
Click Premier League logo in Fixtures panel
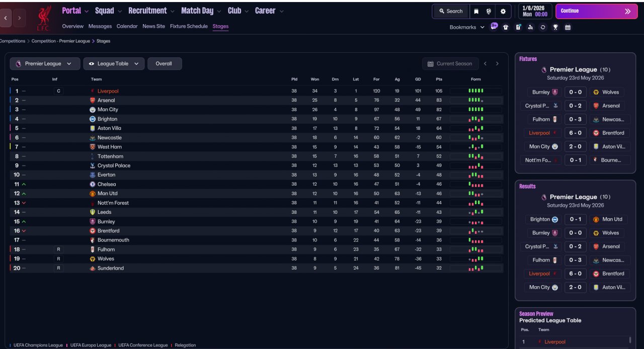click(544, 70)
